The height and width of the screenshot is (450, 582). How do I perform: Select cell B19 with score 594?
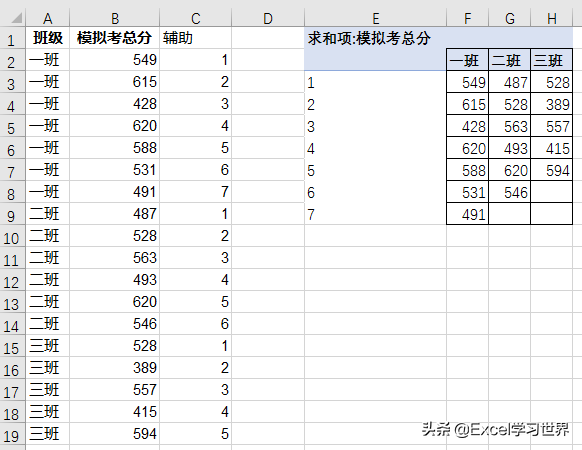click(x=114, y=434)
